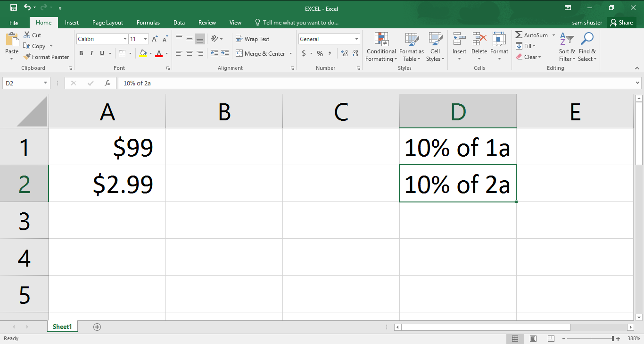The height and width of the screenshot is (344, 644).
Task: Select the Center alignment icon
Action: [189, 53]
